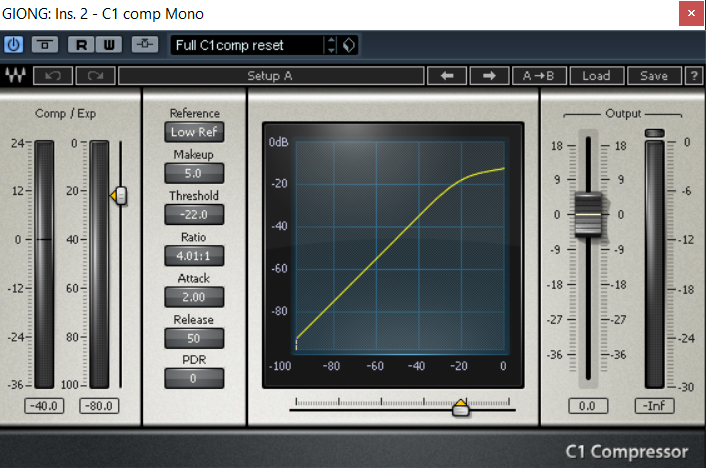The height and width of the screenshot is (468, 706).
Task: Enable Write automation (W) button
Action: (109, 45)
